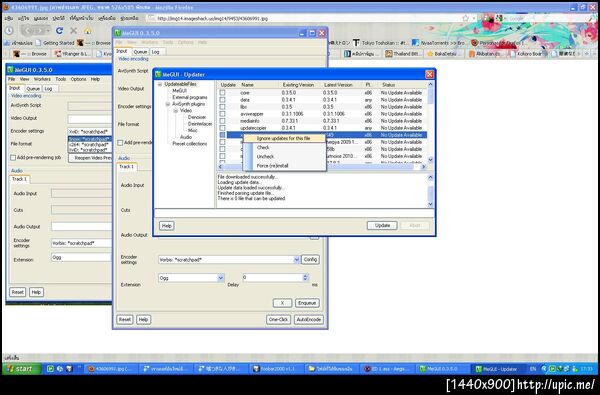Toggle the checkbox of the highlighted updater row
Screen dimensions: 600x395
tap(222, 135)
